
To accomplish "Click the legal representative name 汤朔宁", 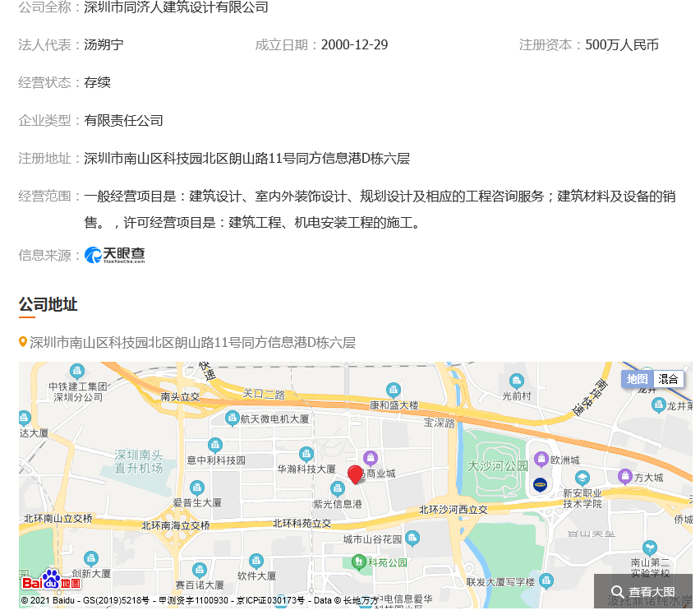I will [104, 44].
